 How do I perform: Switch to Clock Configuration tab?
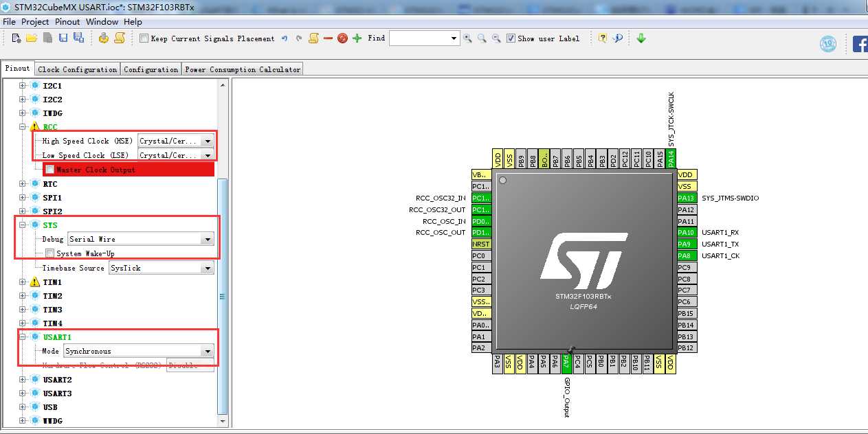(x=78, y=69)
